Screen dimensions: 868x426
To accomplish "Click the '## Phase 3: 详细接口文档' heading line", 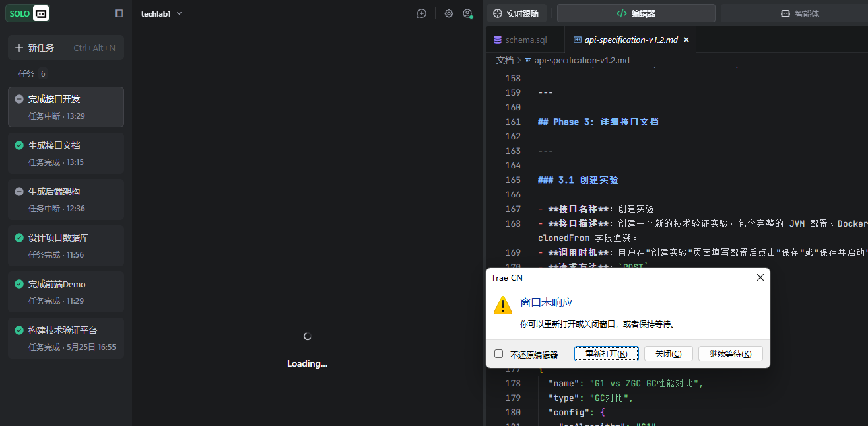I will tap(598, 122).
